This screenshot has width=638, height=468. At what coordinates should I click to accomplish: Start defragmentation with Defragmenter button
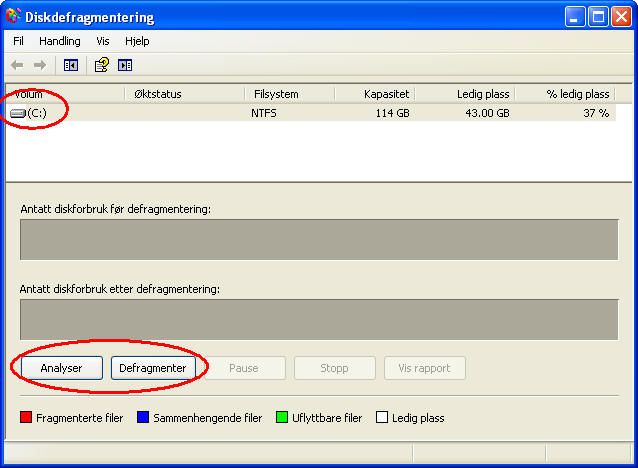[153, 368]
